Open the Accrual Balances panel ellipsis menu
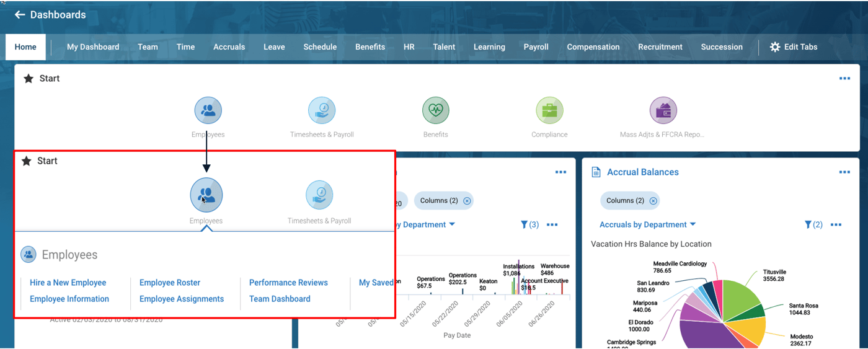 (844, 172)
